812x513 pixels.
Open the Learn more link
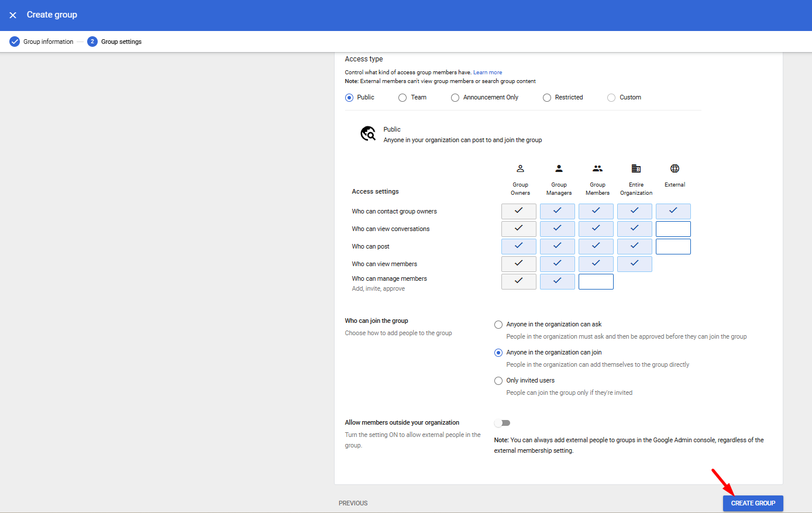[487, 73]
